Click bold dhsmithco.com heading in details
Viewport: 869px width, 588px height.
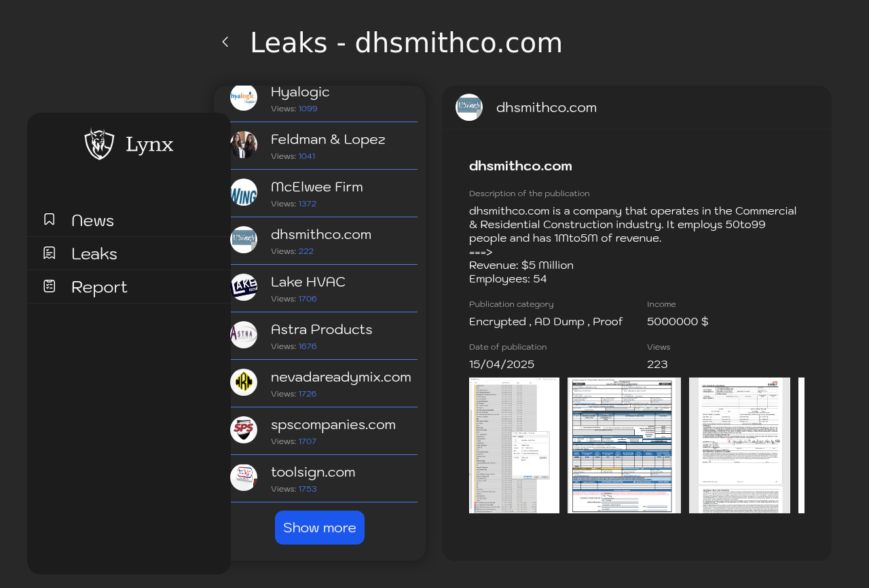(521, 166)
